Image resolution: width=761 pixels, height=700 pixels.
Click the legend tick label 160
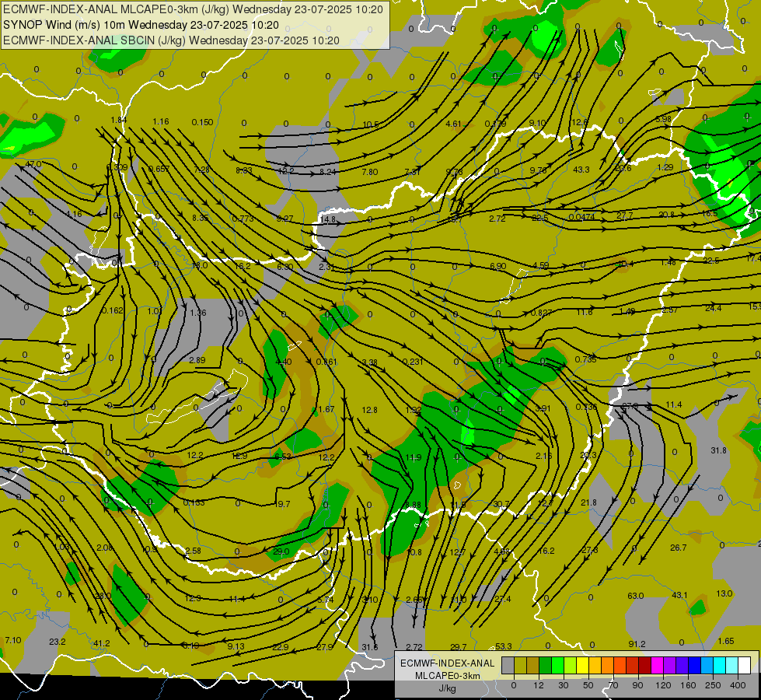688,685
